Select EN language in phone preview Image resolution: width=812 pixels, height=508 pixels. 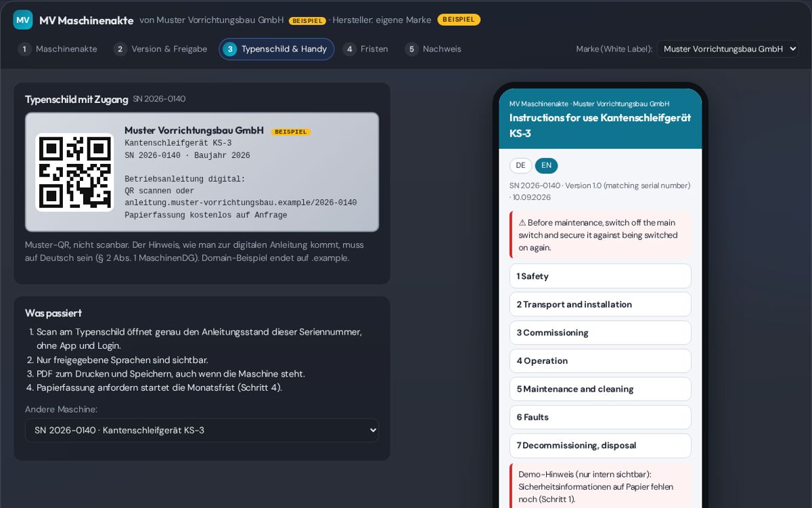tap(546, 165)
